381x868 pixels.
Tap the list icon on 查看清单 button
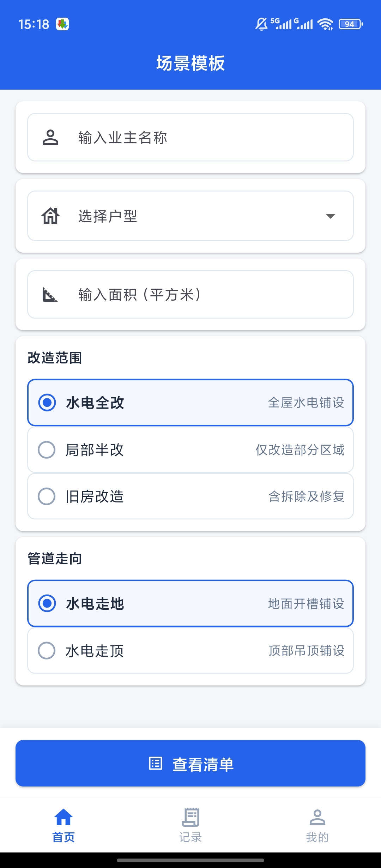[x=156, y=763]
